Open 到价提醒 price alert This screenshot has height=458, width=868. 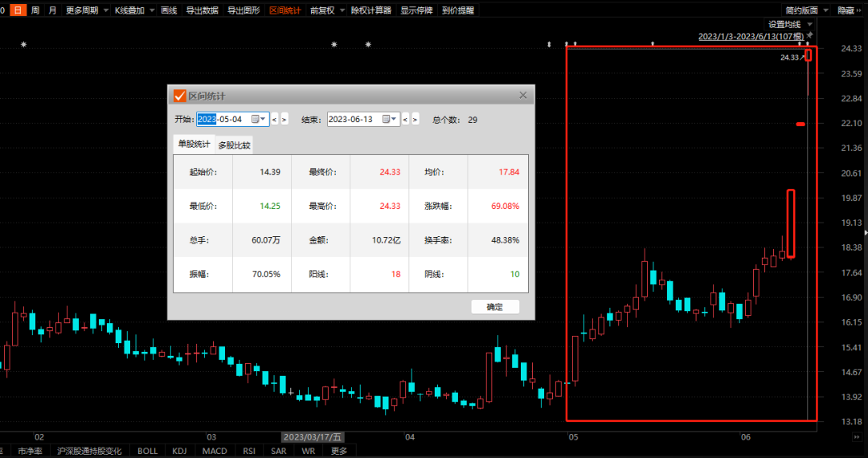[x=458, y=10]
